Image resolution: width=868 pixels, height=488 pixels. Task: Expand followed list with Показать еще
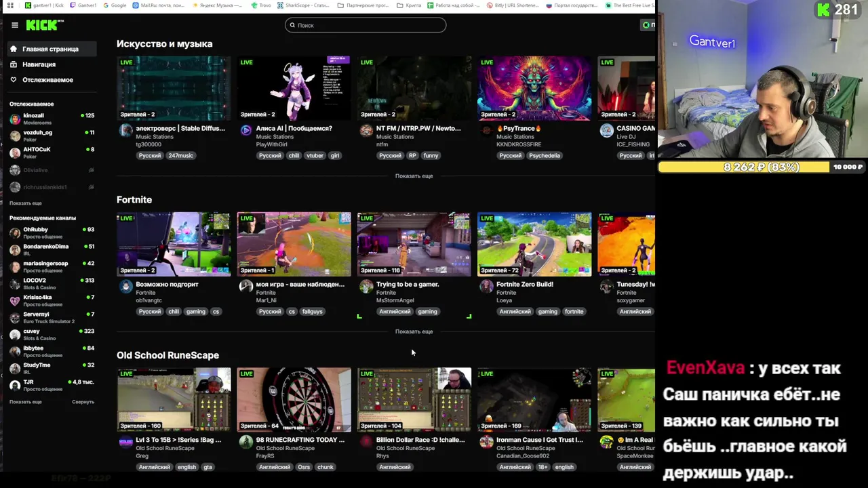(x=25, y=203)
